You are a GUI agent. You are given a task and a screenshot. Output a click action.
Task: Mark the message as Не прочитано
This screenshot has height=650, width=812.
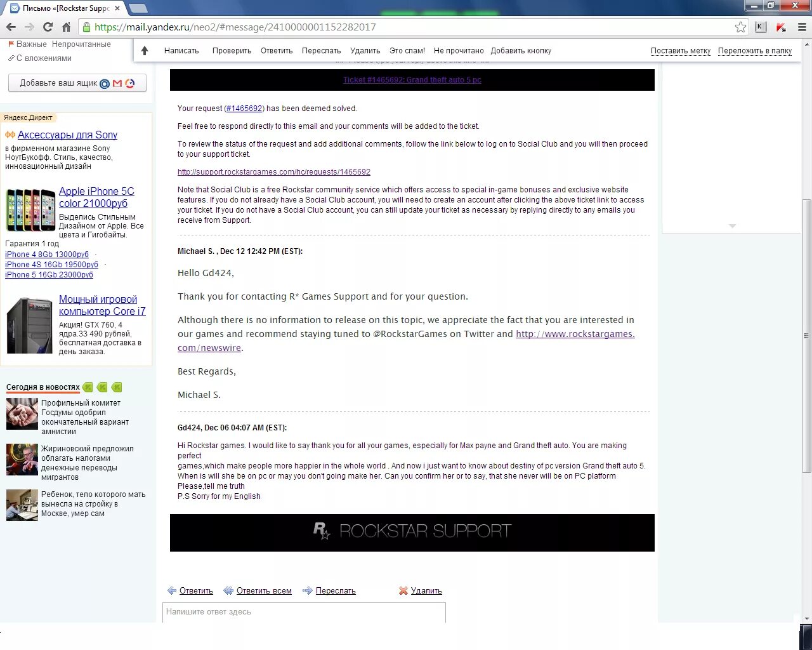point(459,51)
